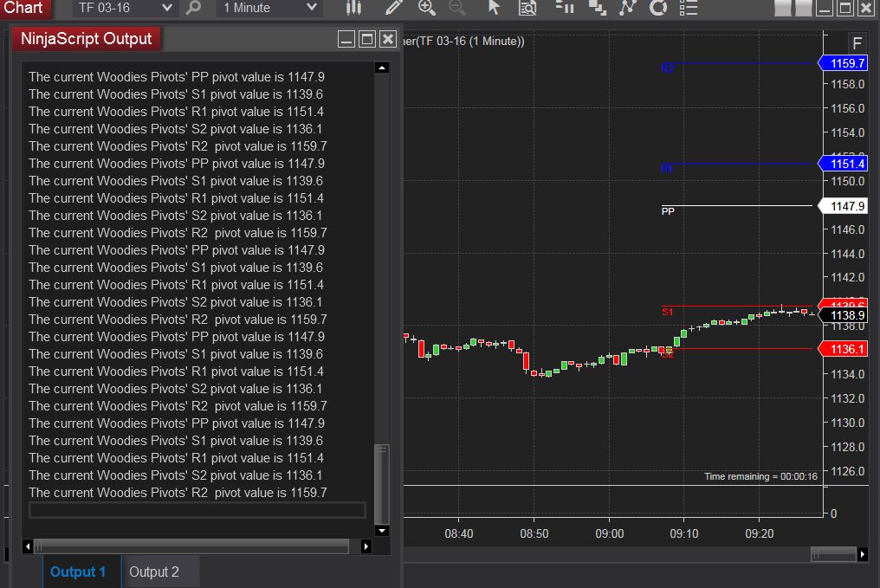
Task: Select the cursor pointer tool
Action: [494, 7]
